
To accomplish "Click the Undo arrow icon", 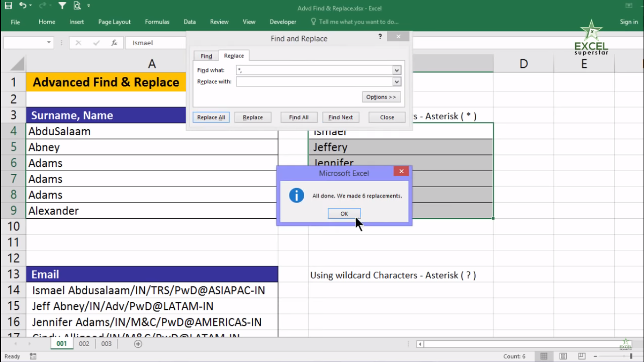I will [23, 6].
